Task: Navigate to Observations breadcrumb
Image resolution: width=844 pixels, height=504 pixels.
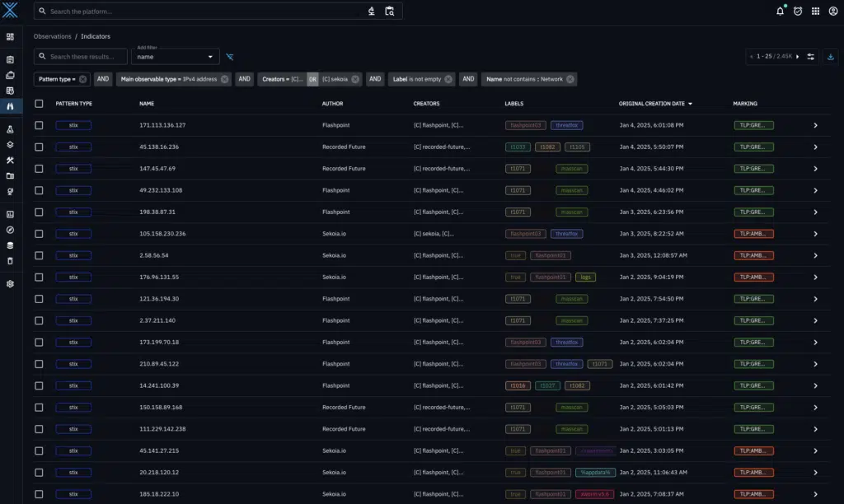Action: pyautogui.click(x=52, y=36)
